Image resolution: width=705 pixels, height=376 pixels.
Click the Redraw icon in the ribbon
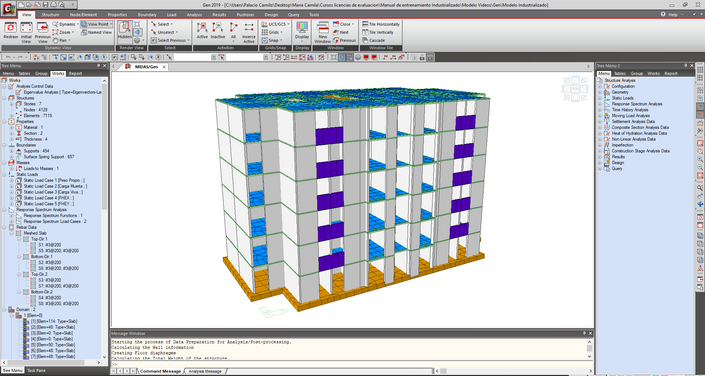click(x=10, y=32)
